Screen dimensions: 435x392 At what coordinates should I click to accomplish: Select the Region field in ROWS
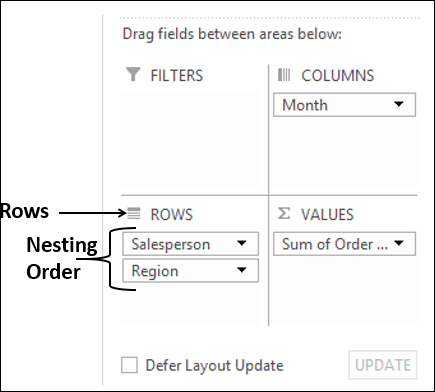[191, 271]
